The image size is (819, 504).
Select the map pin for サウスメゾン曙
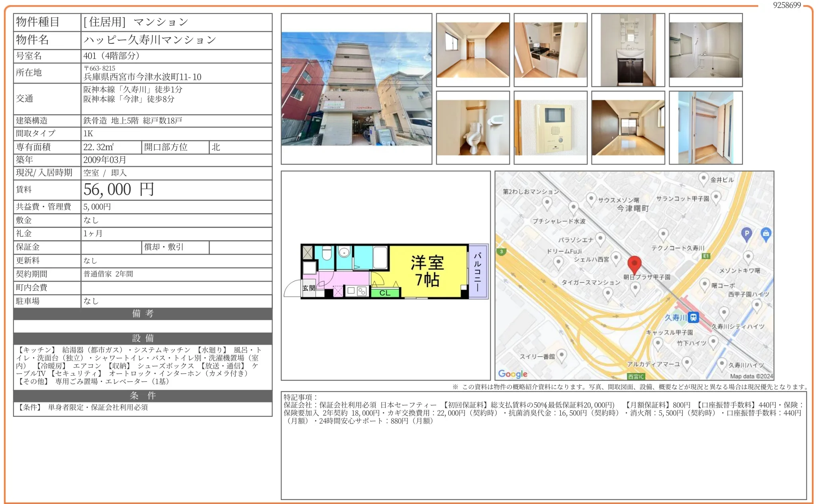coord(592,198)
